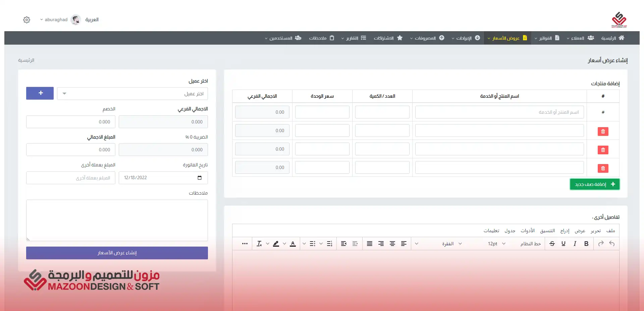Click the إنشاء عرض الأسعار submit button
This screenshot has height=311, width=644.
[117, 253]
